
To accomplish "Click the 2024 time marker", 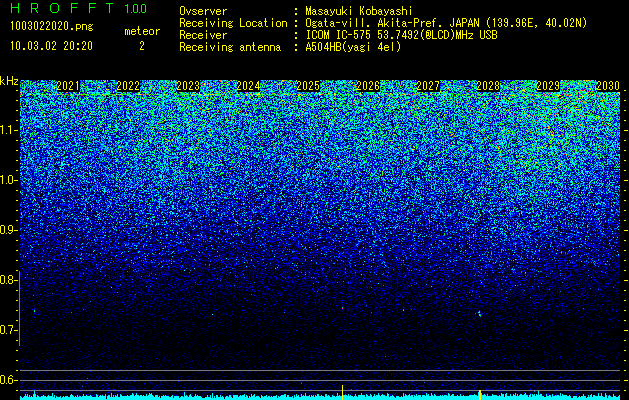I will (248, 86).
